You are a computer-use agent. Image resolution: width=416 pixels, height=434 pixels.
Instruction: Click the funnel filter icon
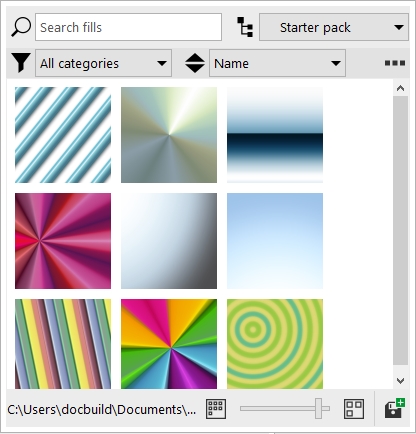tap(21, 62)
